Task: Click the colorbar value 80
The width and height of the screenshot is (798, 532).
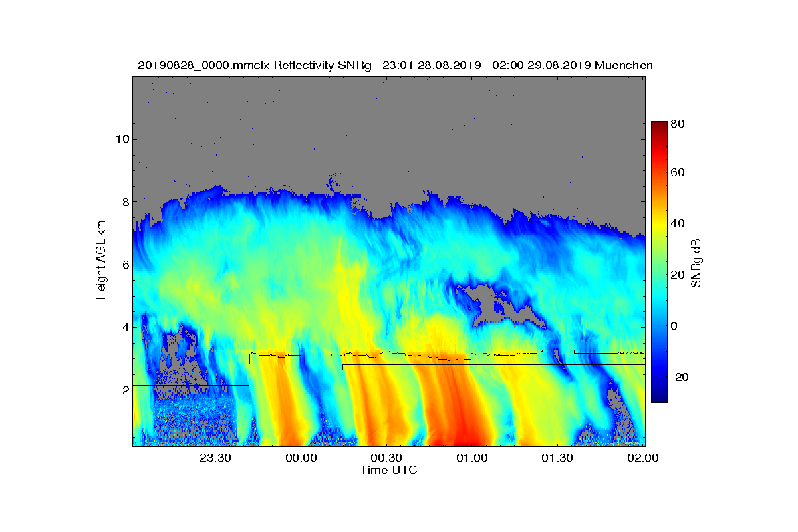Action: tap(679, 124)
